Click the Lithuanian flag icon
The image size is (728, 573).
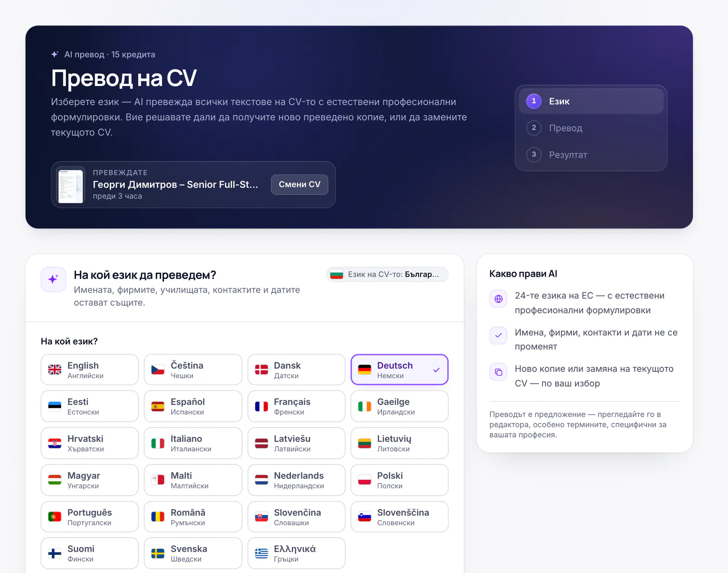tap(365, 443)
